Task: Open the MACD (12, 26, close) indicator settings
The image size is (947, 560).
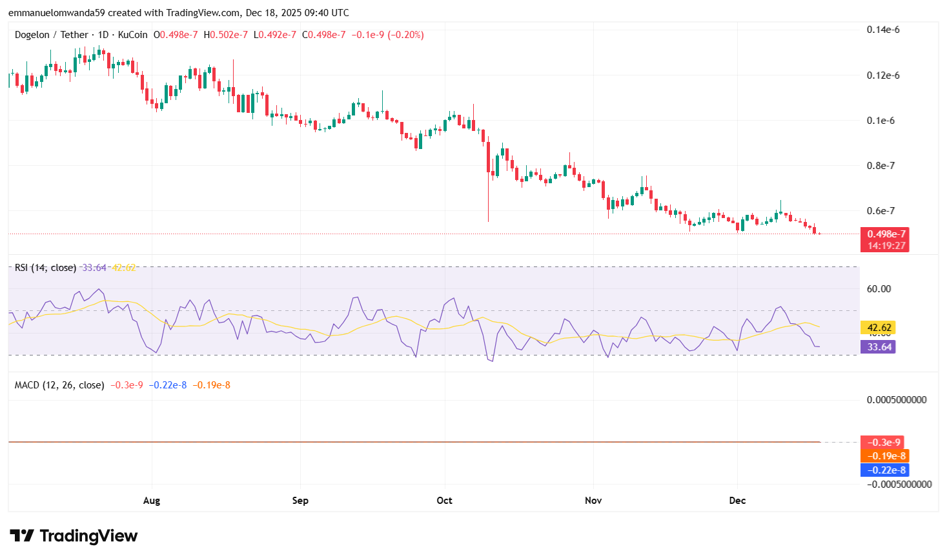Action: tap(58, 385)
